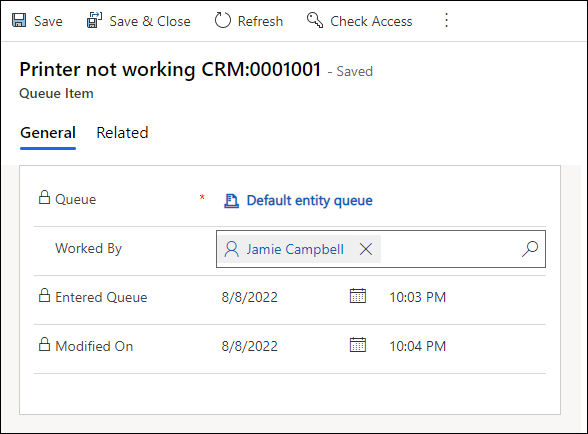The height and width of the screenshot is (434, 588).
Task: Click the Worked By lookup search magnifier
Action: 530,249
